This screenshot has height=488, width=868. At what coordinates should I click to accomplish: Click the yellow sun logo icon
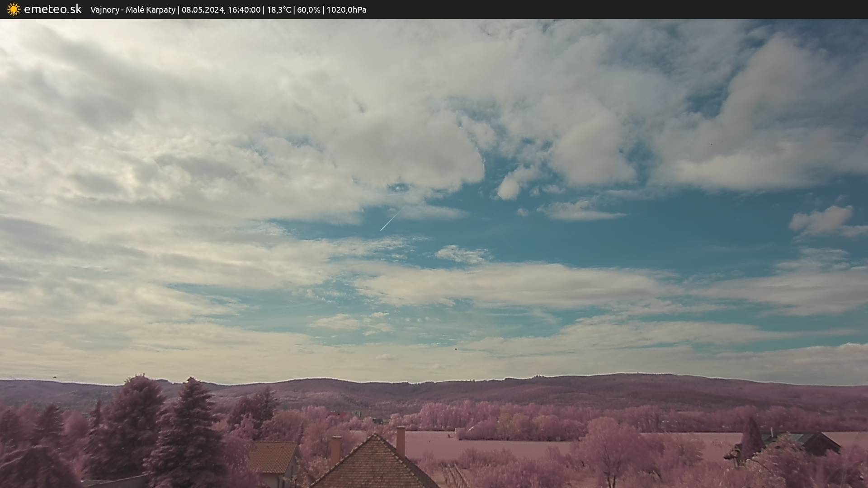(x=14, y=9)
